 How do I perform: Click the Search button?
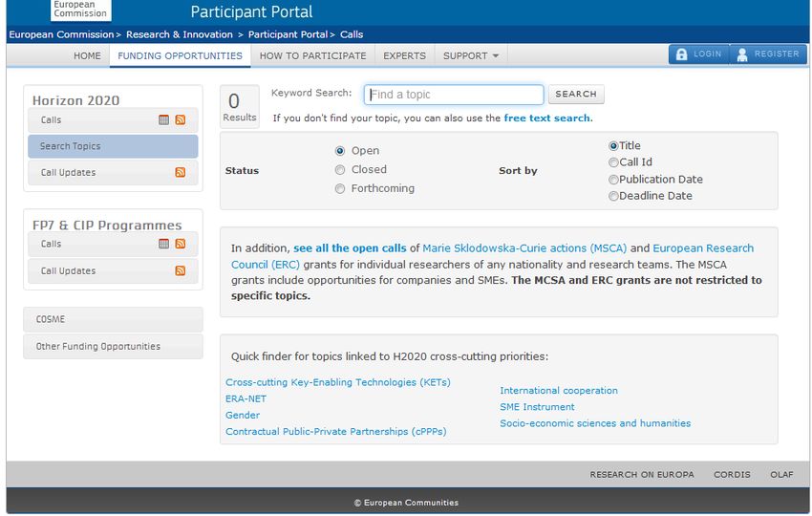point(576,95)
